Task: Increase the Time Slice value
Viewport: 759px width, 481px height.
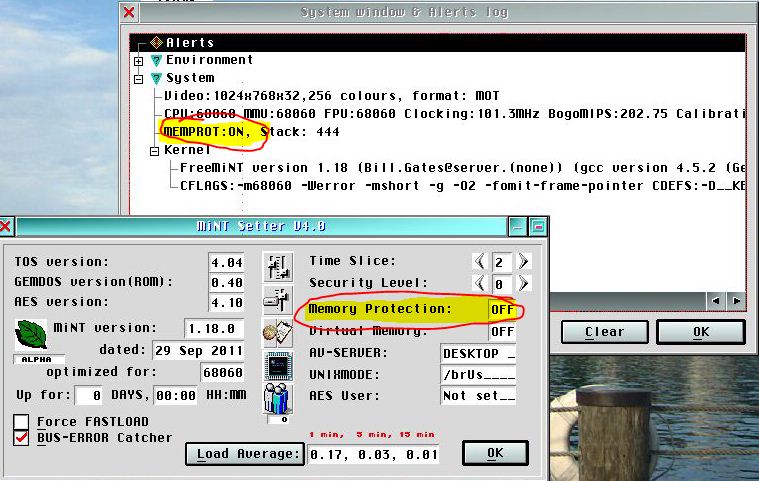Action: (x=523, y=262)
